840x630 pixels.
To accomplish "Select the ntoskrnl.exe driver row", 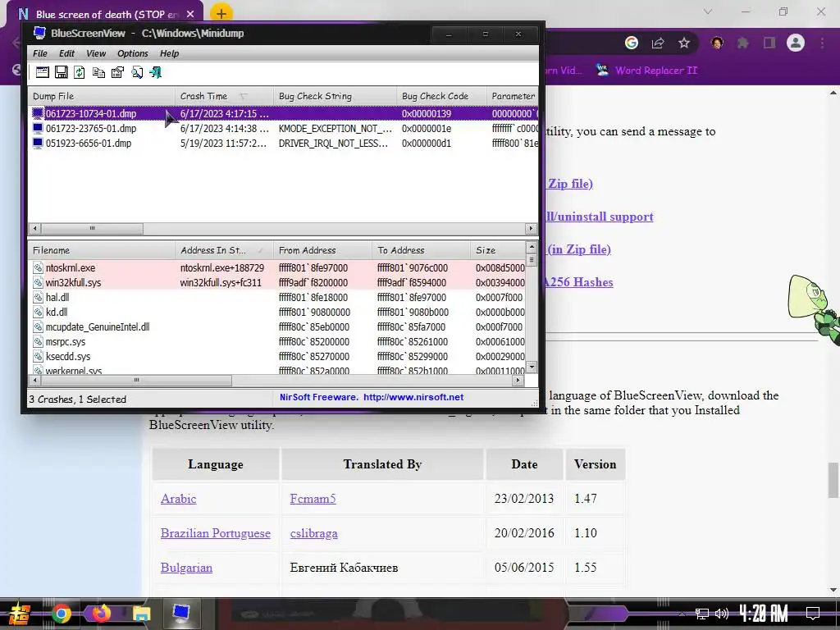I will click(x=277, y=268).
